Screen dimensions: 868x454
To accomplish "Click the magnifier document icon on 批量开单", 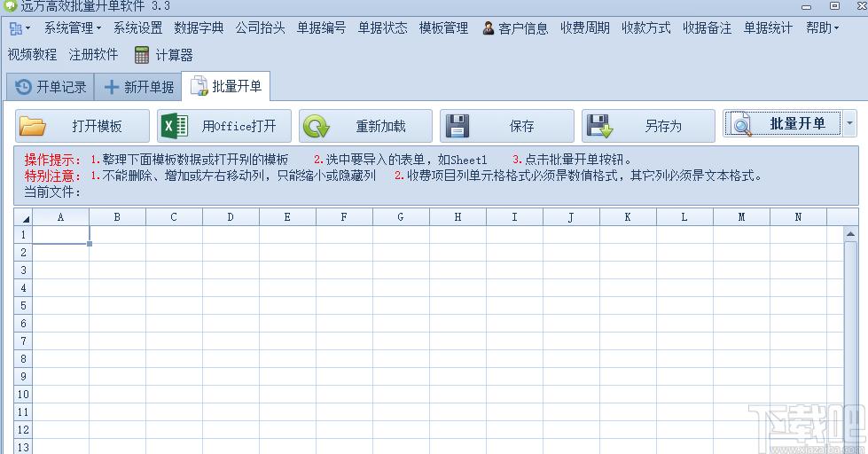I will pos(740,124).
